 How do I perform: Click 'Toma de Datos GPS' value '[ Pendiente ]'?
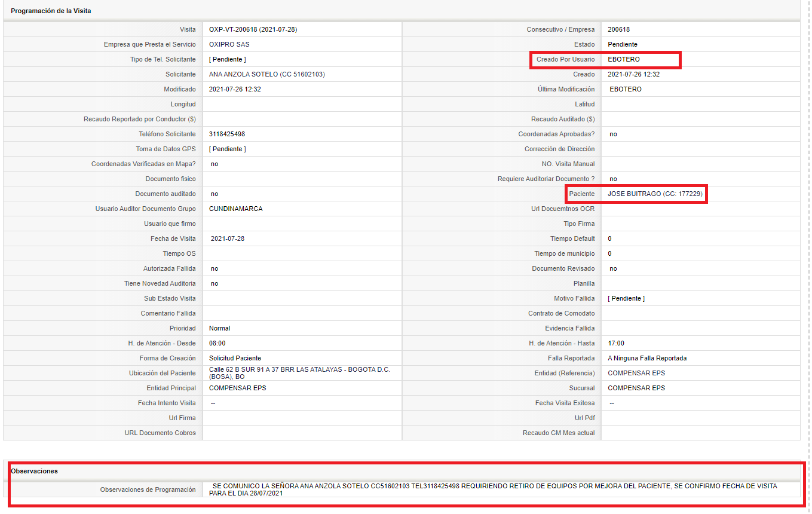[x=227, y=149]
